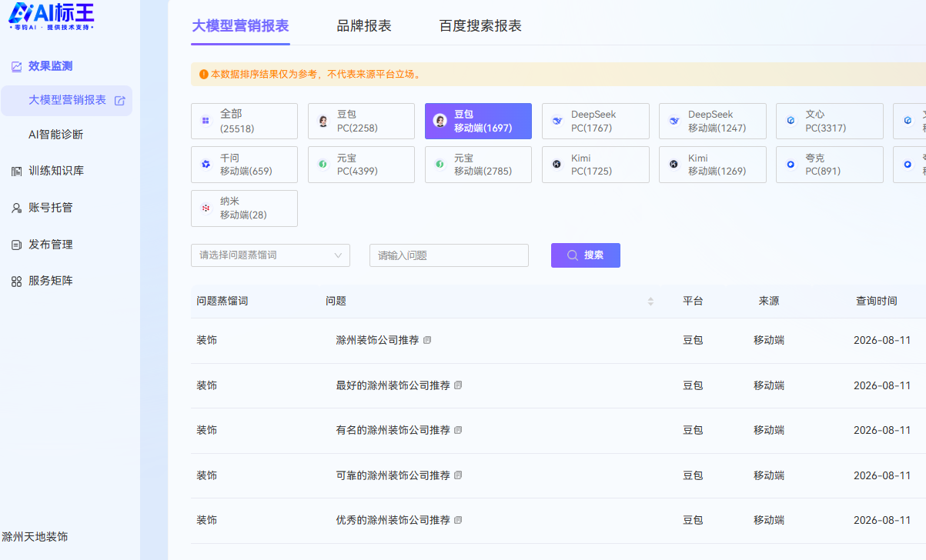This screenshot has height=560, width=926.
Task: Copy the question 滁州装饰公司推荐 via its icon
Action: coord(427,340)
